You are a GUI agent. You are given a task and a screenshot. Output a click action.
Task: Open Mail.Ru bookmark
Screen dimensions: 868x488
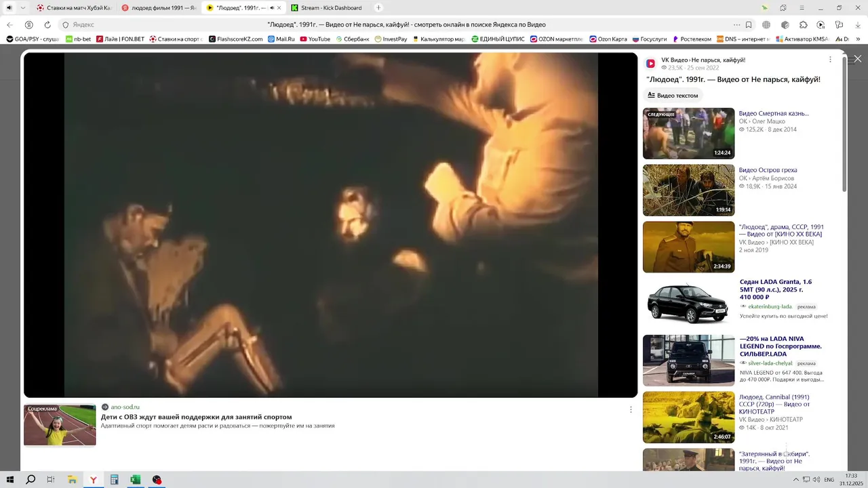[x=281, y=39]
